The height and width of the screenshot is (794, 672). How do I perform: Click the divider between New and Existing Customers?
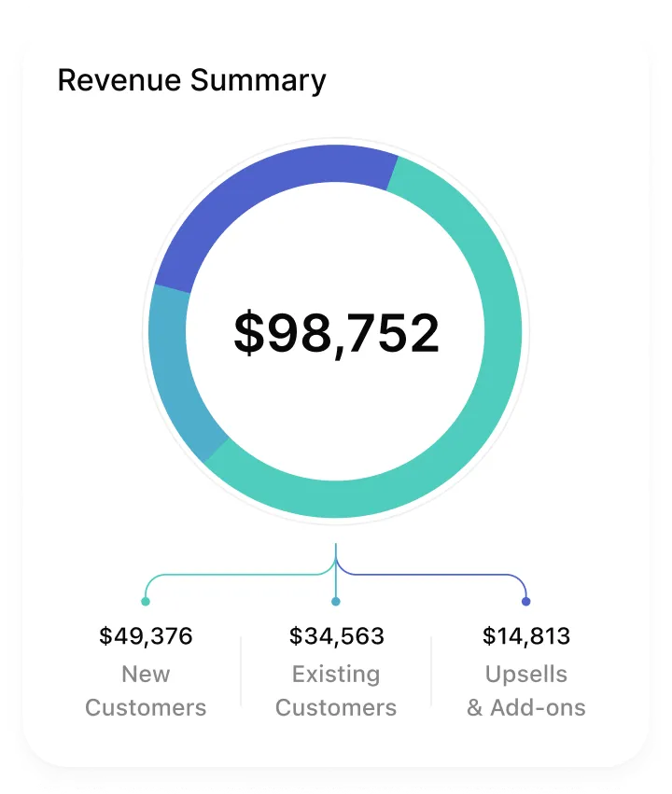click(241, 672)
